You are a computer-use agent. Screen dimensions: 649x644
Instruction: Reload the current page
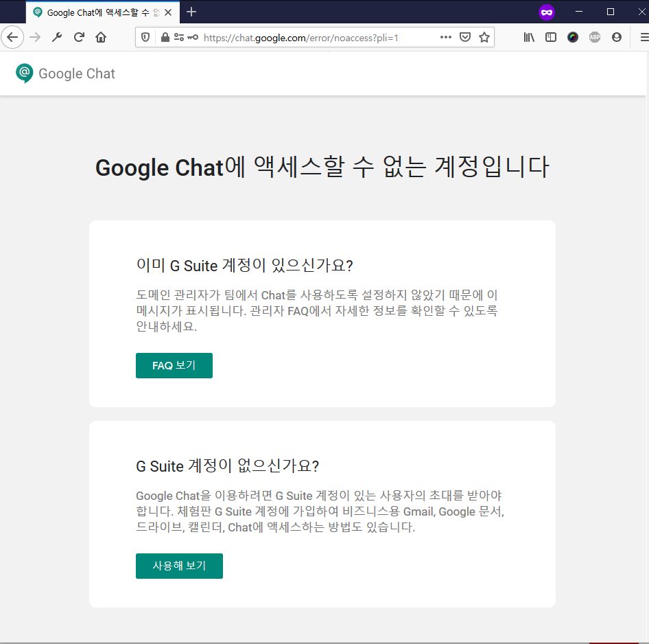79,37
